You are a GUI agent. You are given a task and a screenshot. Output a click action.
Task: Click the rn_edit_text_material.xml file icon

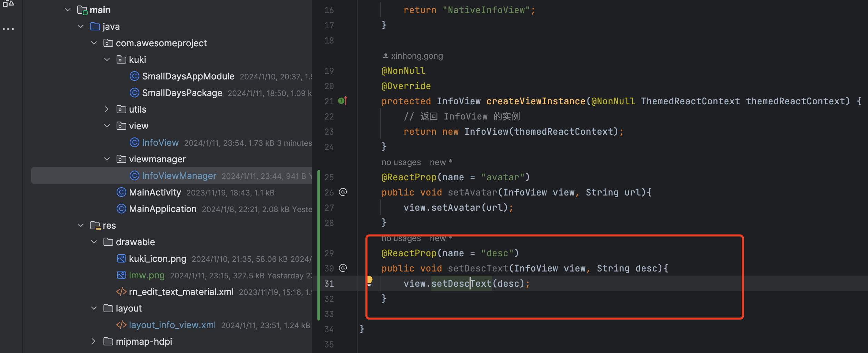pyautogui.click(x=121, y=292)
